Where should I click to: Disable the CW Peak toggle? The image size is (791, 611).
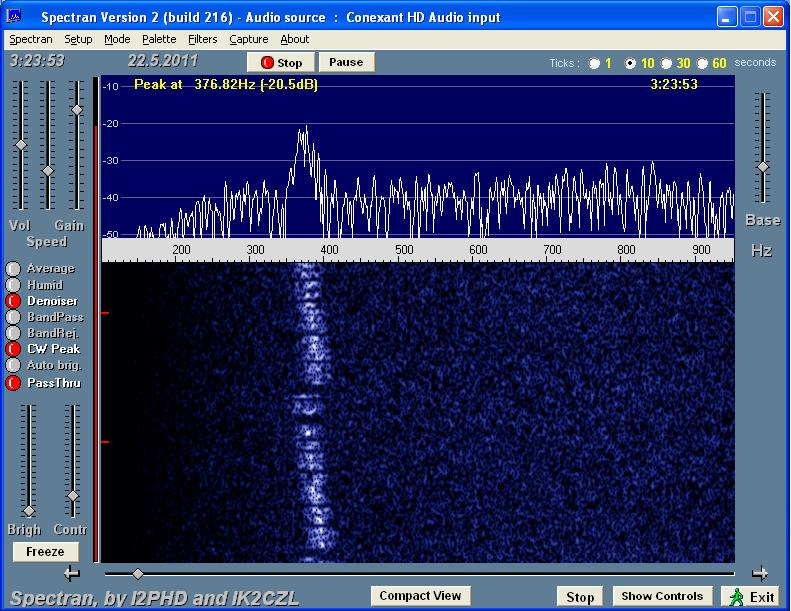[13, 349]
